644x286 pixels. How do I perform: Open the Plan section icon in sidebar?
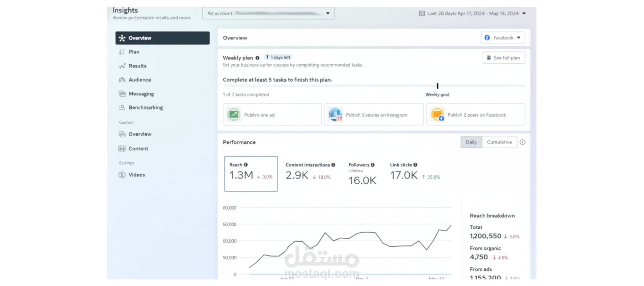coord(122,52)
